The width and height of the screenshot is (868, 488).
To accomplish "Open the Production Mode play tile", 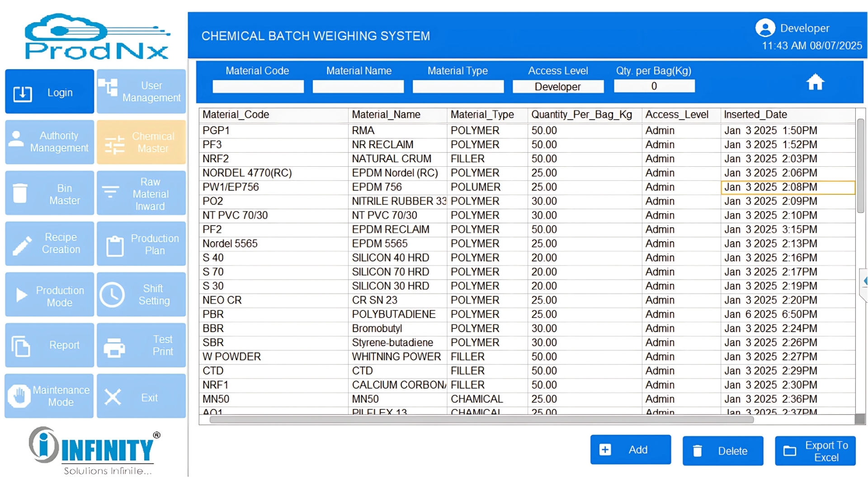I will [x=50, y=296].
